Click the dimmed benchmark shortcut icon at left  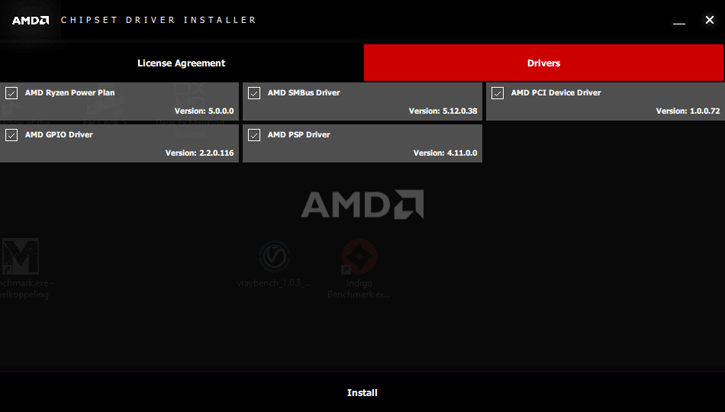pyautogui.click(x=20, y=258)
